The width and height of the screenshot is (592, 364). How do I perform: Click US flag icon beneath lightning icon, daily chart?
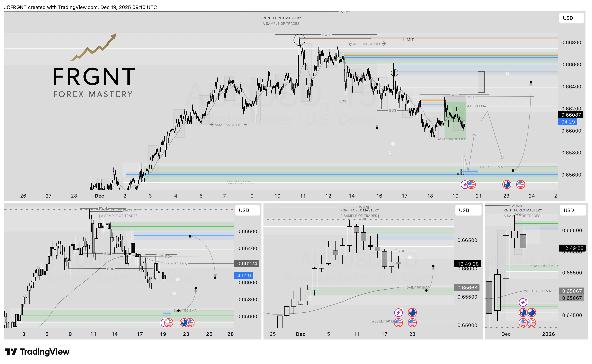pos(398,323)
